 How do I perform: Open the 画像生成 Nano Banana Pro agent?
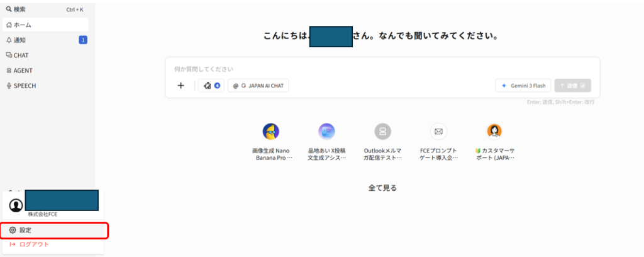(271, 142)
